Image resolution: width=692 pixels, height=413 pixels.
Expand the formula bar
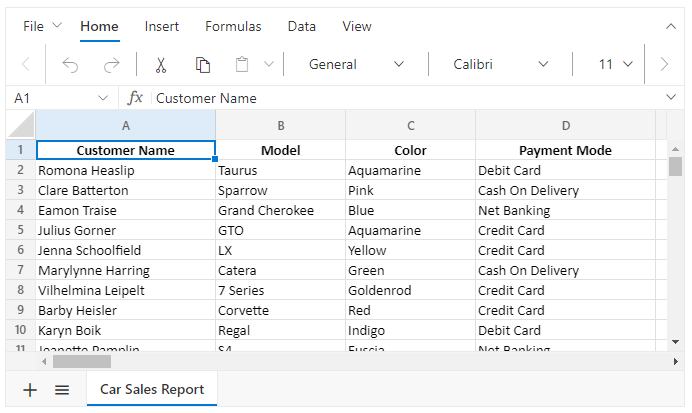click(x=671, y=97)
